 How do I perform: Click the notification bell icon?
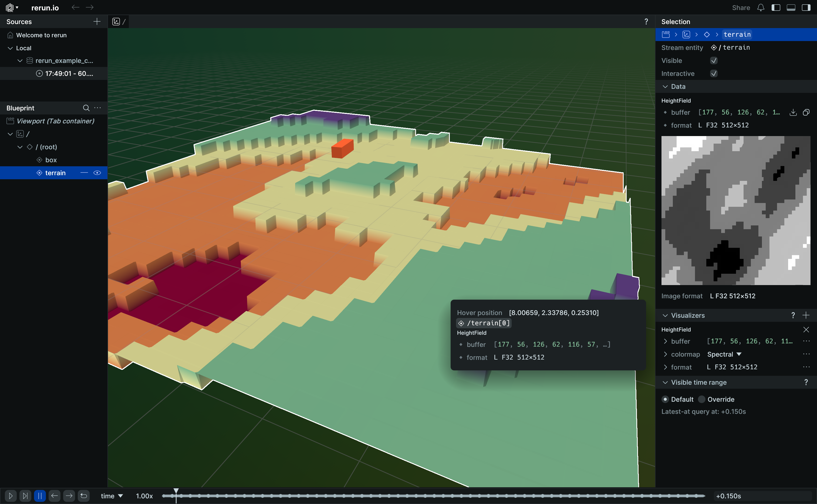(760, 8)
